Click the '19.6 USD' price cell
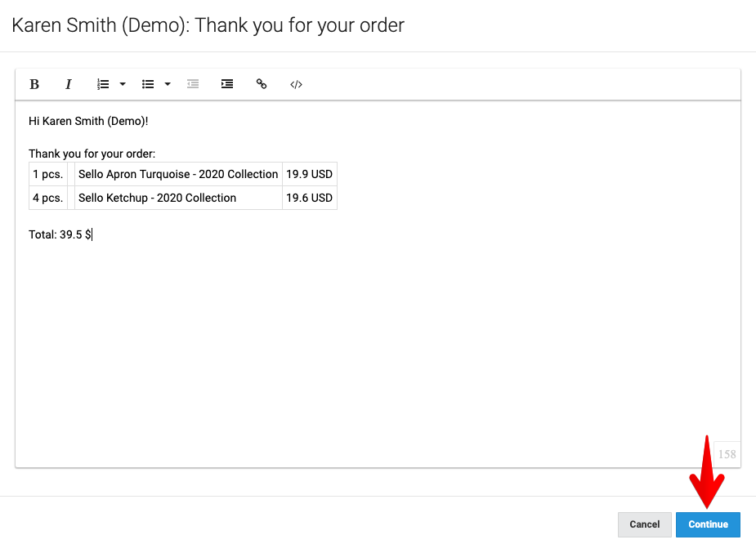This screenshot has height=553, width=756. (x=310, y=198)
